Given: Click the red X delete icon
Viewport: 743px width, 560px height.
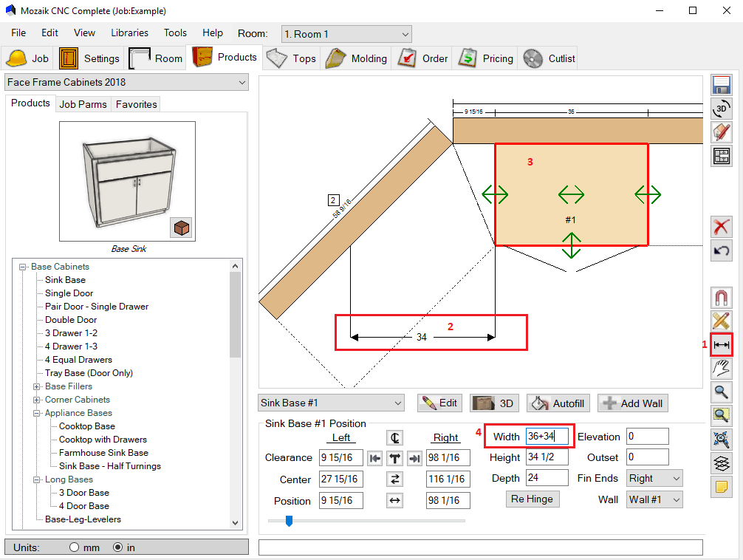Looking at the screenshot, I should [x=722, y=226].
